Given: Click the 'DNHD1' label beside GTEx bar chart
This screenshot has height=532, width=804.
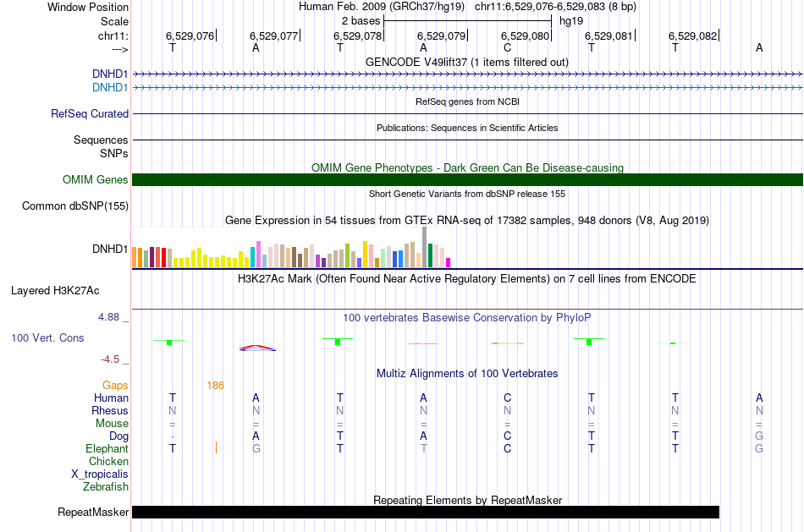Looking at the screenshot, I should click(110, 250).
